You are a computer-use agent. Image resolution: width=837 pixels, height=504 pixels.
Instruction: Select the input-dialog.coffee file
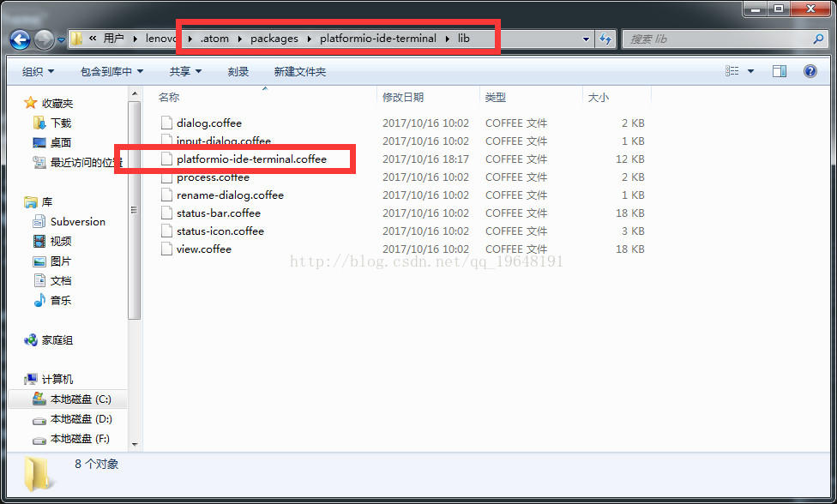click(x=224, y=141)
